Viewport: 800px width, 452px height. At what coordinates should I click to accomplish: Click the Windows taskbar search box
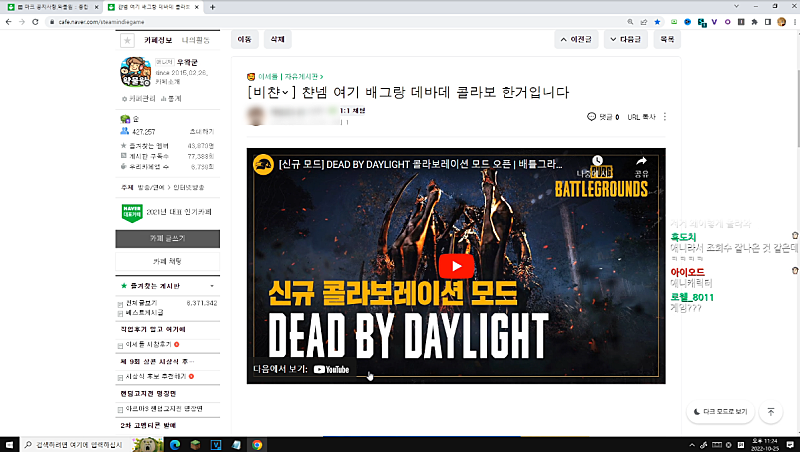tap(80, 443)
